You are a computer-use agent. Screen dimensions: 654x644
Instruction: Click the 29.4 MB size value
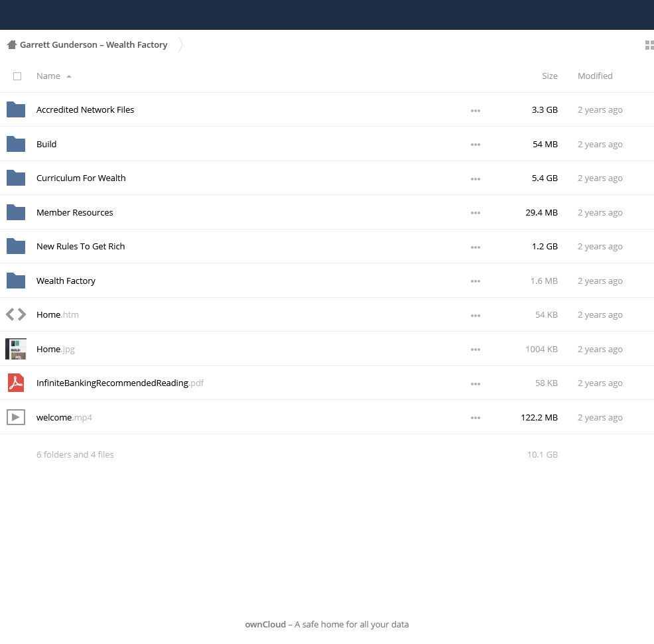point(541,212)
